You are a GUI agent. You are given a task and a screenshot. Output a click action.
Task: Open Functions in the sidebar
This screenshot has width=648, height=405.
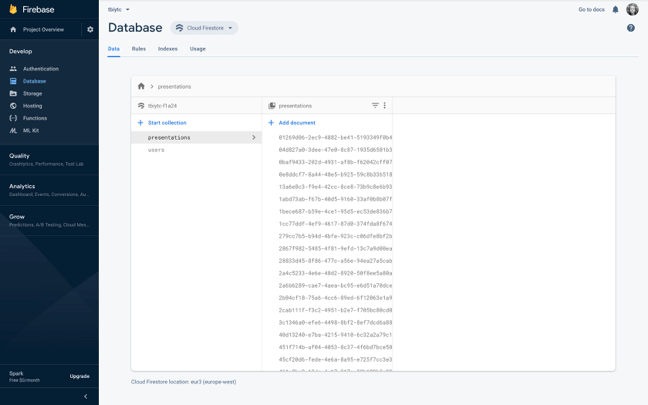click(35, 118)
